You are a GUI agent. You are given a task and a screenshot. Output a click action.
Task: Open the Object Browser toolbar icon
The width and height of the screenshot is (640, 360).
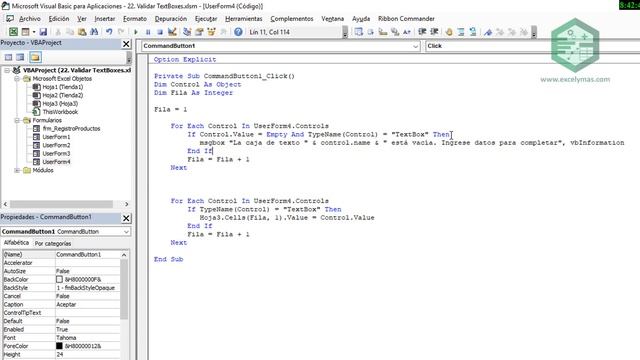click(211, 32)
